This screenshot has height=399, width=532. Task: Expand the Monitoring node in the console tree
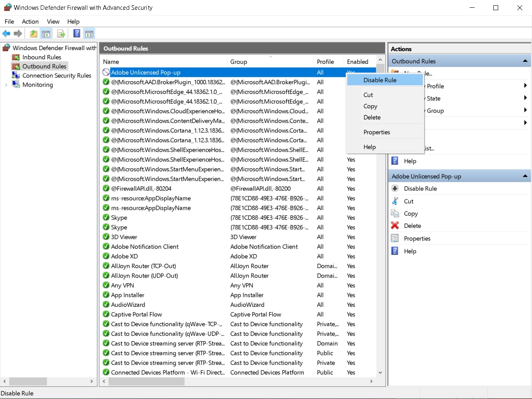coord(7,85)
